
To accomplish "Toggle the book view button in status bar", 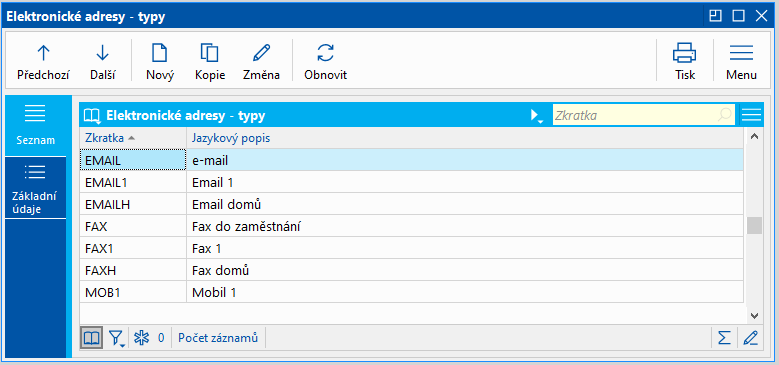I will click(92, 338).
